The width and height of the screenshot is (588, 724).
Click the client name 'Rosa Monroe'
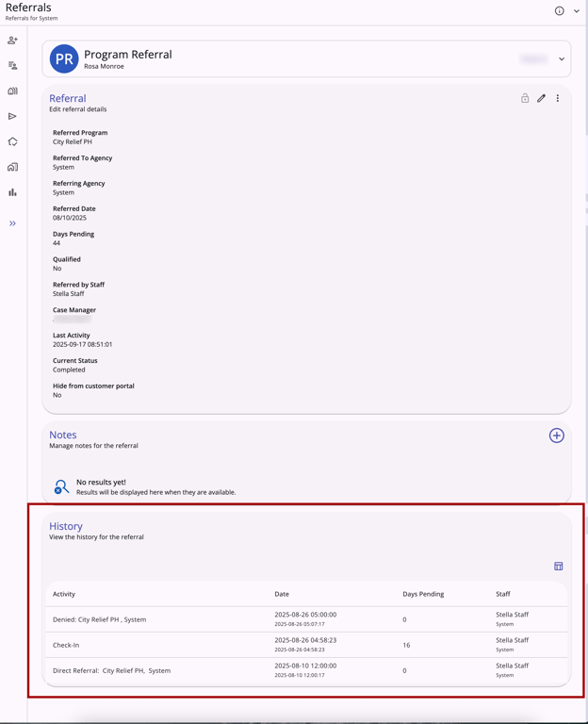coord(104,67)
